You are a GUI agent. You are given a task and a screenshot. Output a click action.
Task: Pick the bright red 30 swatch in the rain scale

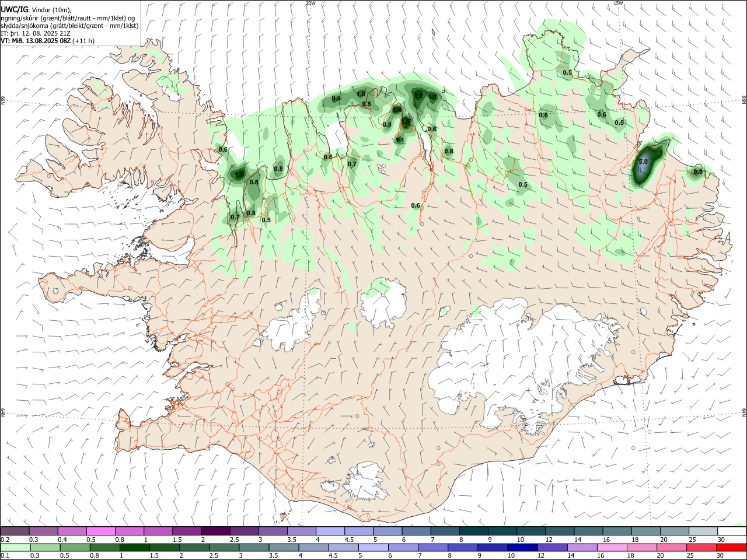(x=731, y=547)
